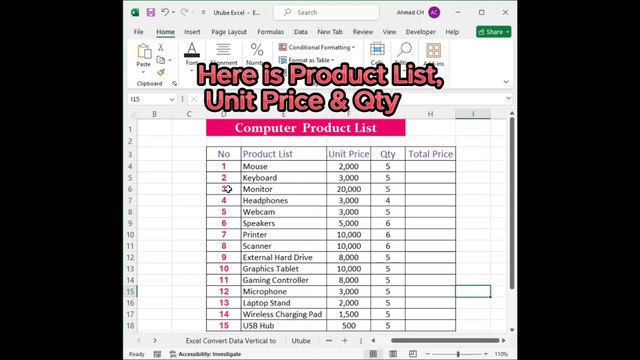Click the Paste clipboard icon

pyautogui.click(x=144, y=51)
